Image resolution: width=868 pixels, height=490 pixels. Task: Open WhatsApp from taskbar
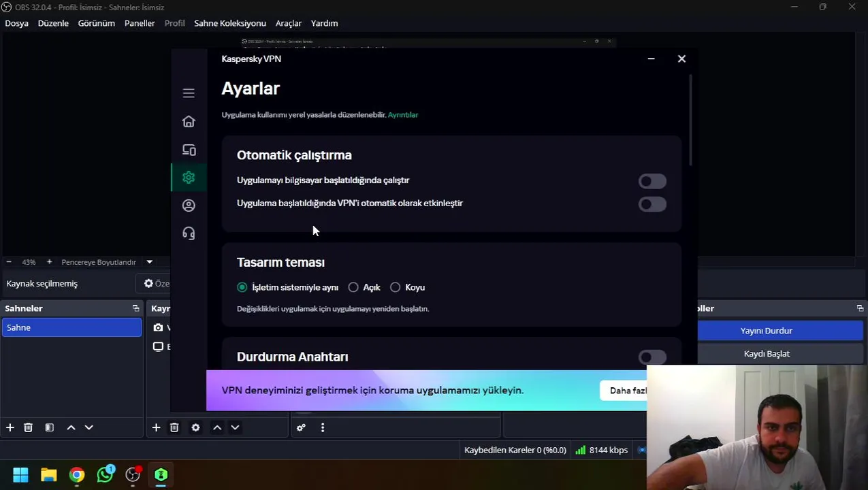point(105,475)
